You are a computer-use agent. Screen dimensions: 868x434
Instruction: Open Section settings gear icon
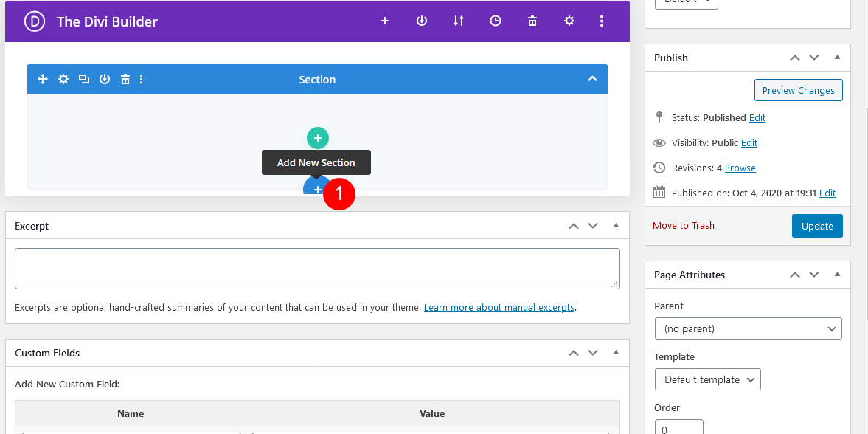click(63, 79)
